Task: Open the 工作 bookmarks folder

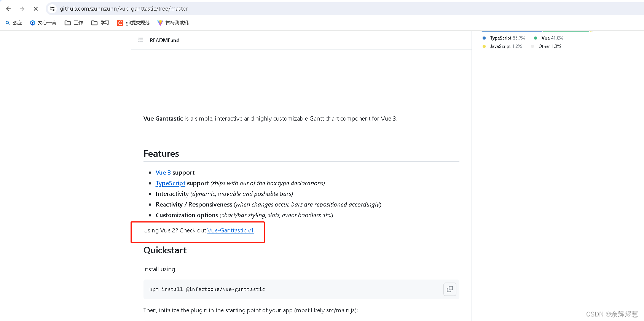Action: click(74, 23)
